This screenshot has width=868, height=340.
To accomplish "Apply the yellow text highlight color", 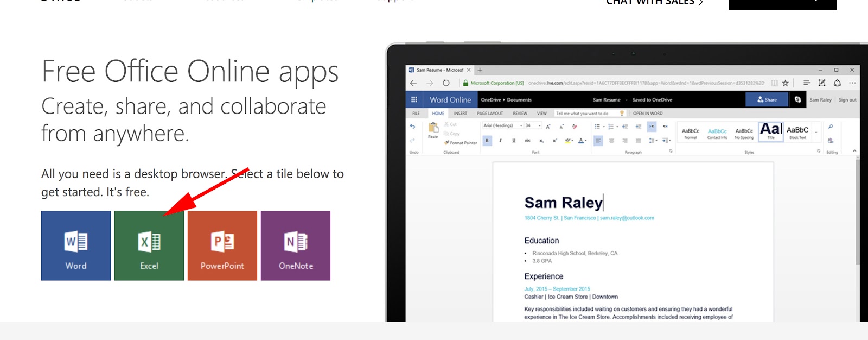I will [567, 141].
